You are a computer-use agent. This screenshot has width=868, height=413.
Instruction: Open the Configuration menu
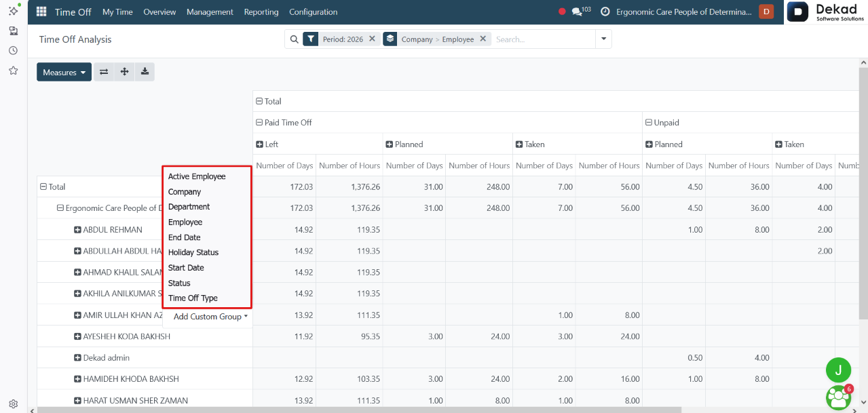coord(313,12)
